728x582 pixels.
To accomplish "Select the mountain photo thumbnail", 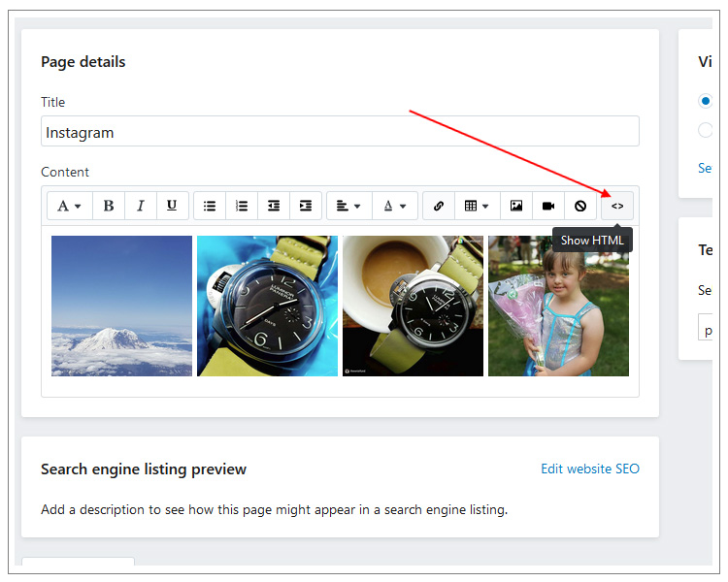I will click(x=121, y=306).
